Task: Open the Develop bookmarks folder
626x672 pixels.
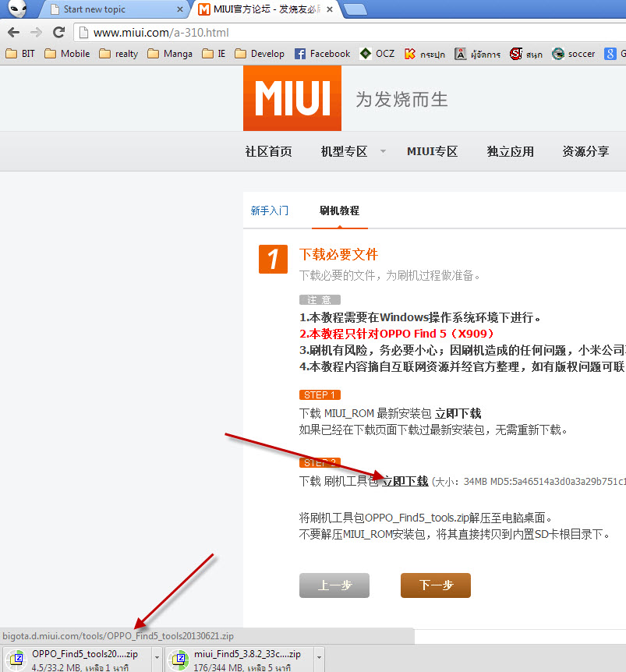Action: coord(260,54)
